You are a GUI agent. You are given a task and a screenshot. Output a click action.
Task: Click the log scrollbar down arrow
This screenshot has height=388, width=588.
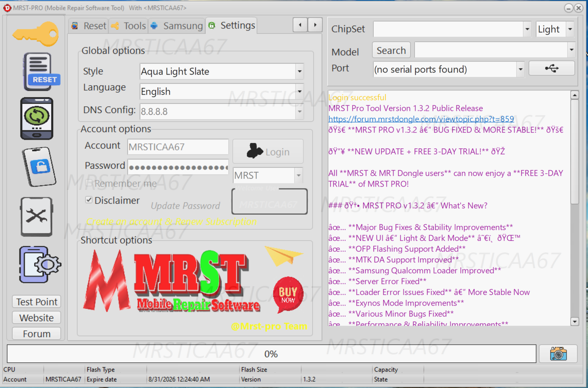point(575,322)
